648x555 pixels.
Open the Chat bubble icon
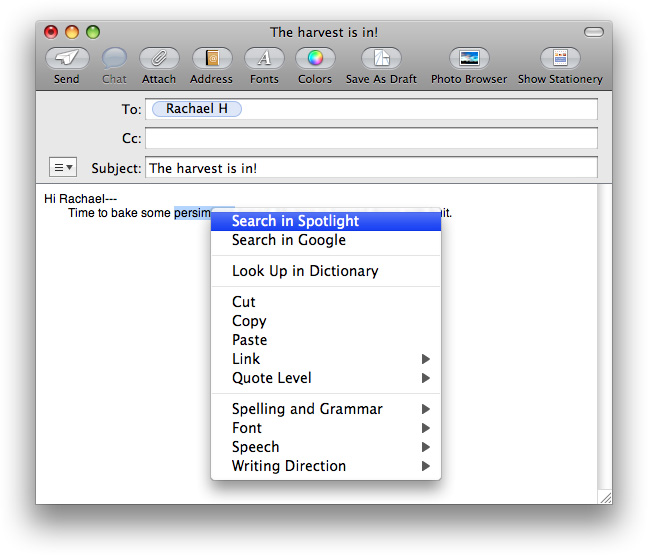point(114,58)
